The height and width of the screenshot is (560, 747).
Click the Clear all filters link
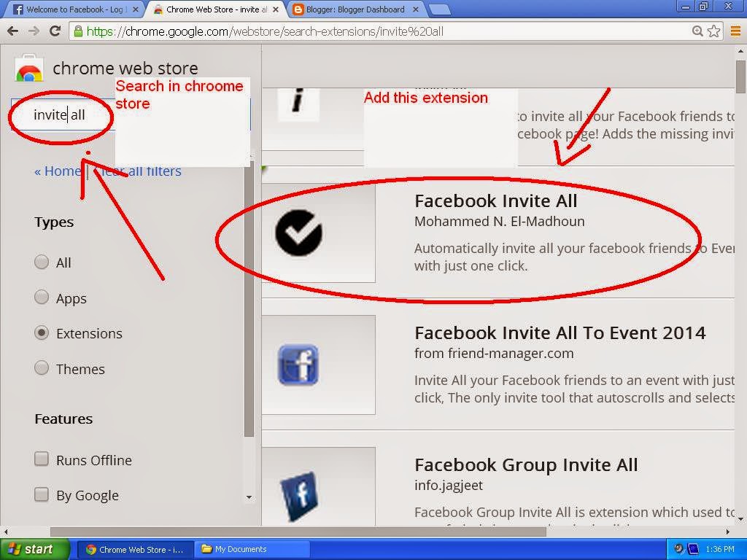tap(138, 171)
